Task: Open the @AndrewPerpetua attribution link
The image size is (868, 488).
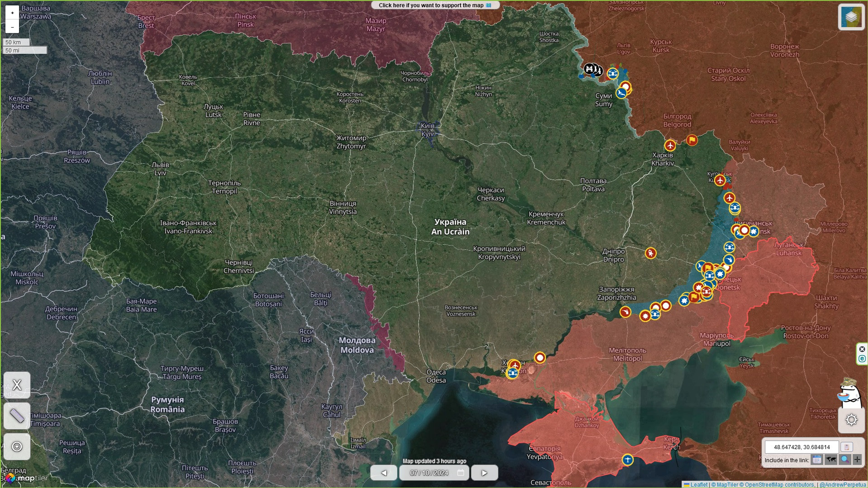Action: (842, 485)
